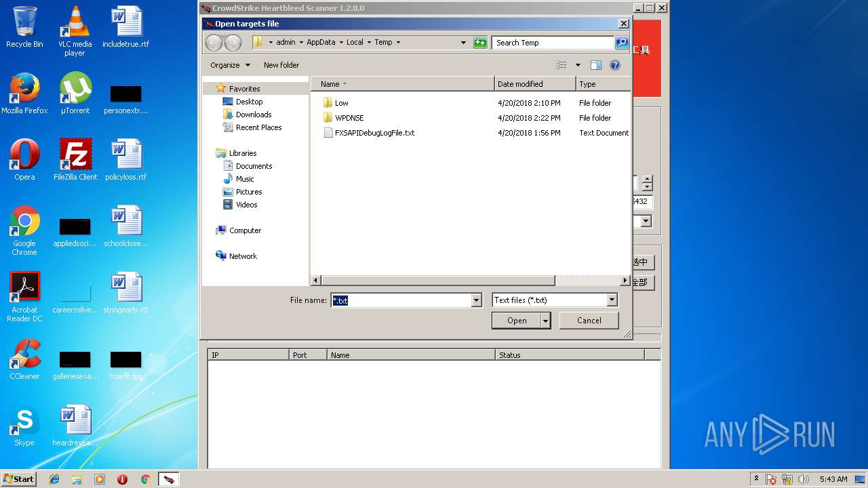Screen dimensions: 868x488
Task: Open FileZilla Client shortcut
Action: coord(75,160)
